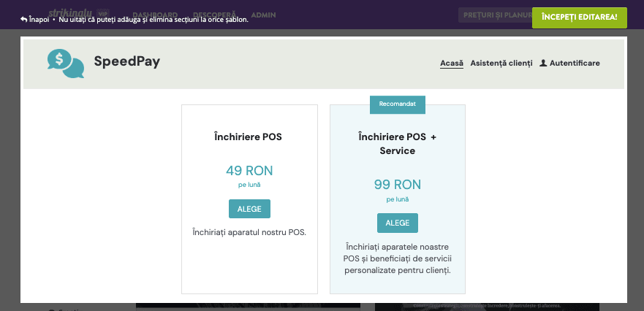Choose the 99 RON plan with ALEGE
Screen dimensions: 644x311
coord(398,223)
